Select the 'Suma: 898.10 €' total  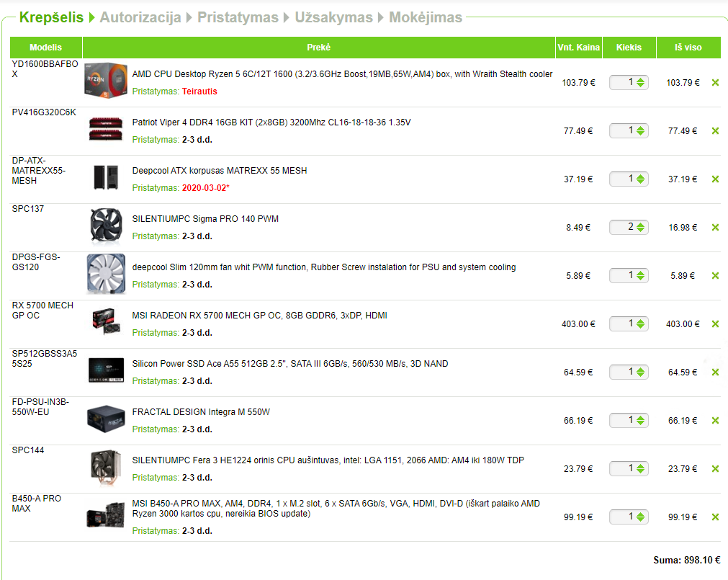[687, 561]
